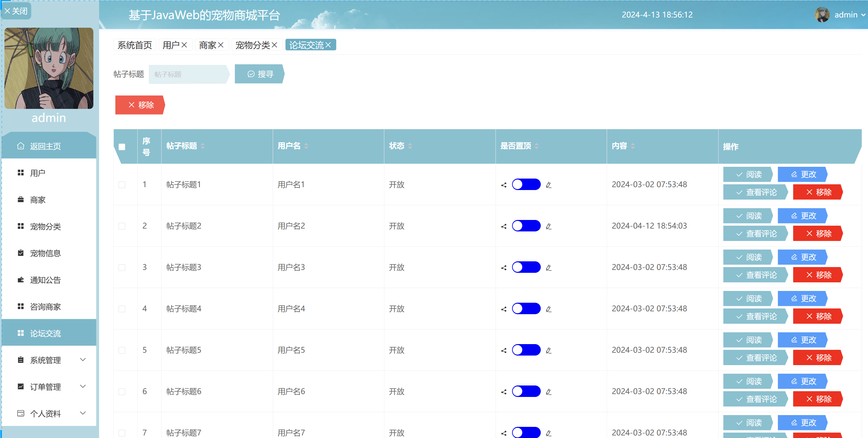The height and width of the screenshot is (438, 868).
Task: Click the 帖子标题 search input field
Action: click(187, 74)
